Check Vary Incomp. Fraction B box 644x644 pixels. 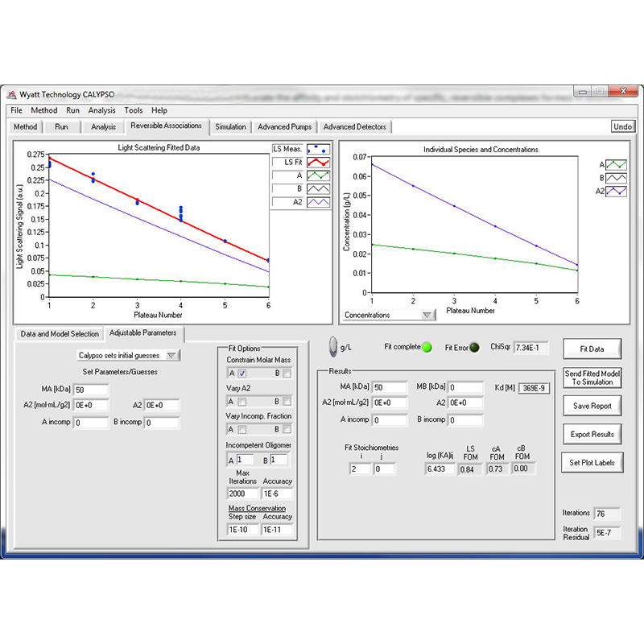[x=287, y=429]
